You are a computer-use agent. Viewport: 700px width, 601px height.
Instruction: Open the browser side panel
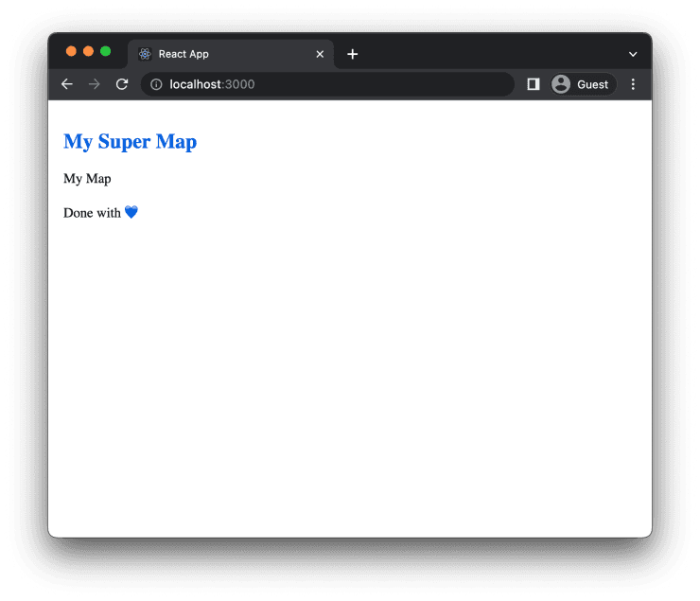click(x=534, y=84)
